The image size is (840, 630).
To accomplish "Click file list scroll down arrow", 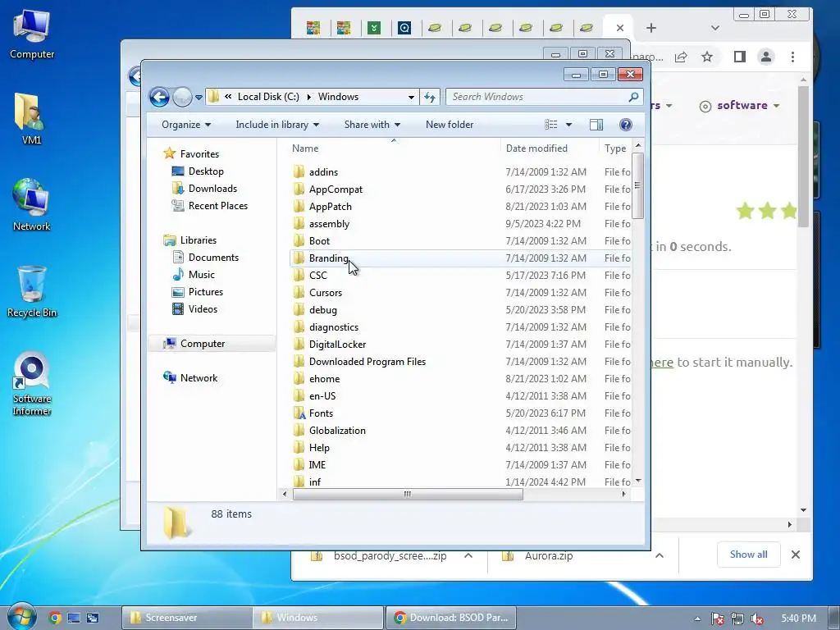I will click(x=638, y=481).
